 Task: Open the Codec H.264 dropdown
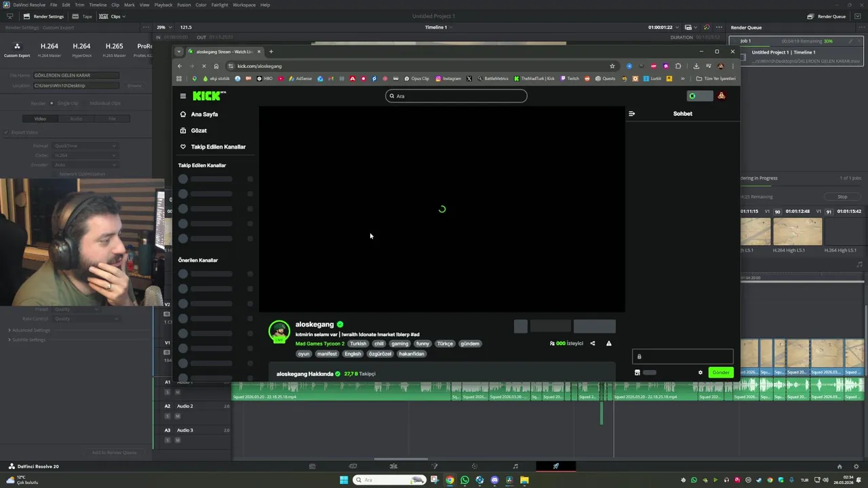coord(85,155)
